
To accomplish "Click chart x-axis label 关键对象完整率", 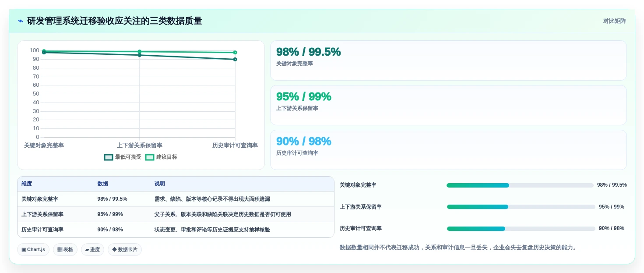I will (x=44, y=145).
